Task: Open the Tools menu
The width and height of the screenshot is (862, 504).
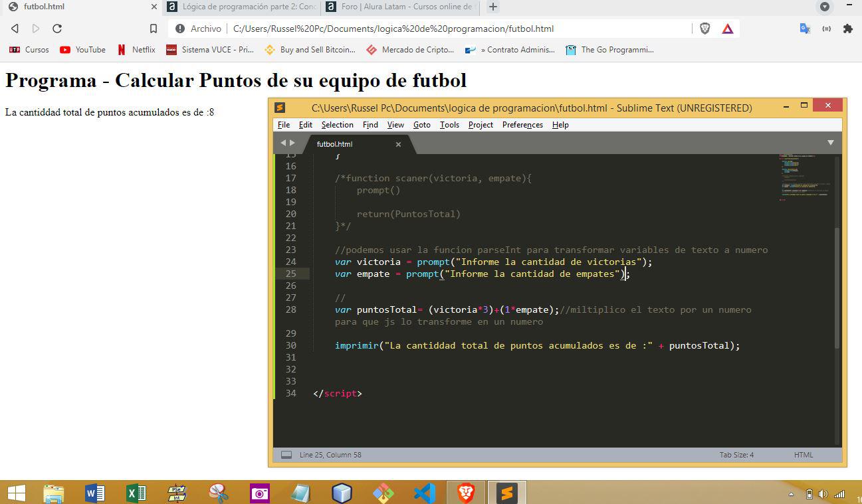Action: click(449, 125)
